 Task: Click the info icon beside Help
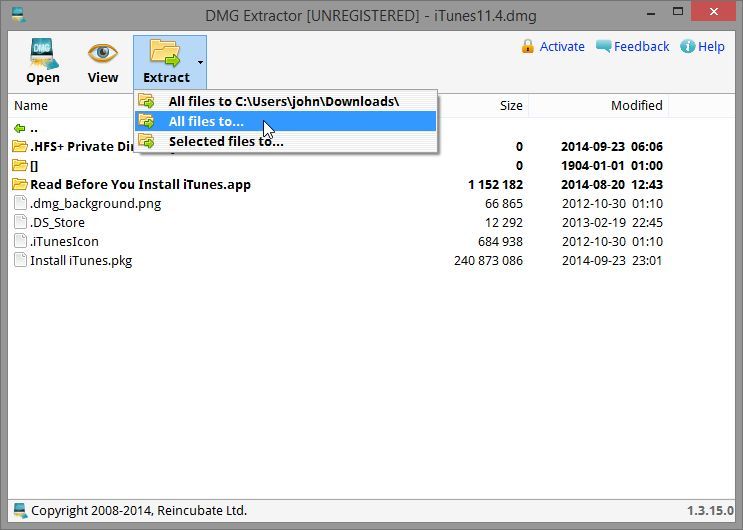tap(688, 46)
